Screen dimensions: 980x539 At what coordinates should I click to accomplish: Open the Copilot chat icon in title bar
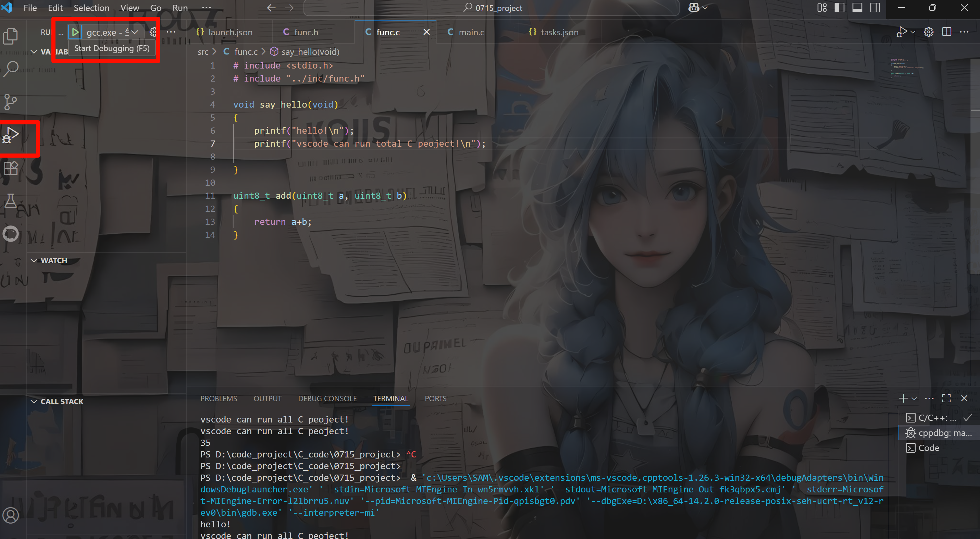(694, 8)
